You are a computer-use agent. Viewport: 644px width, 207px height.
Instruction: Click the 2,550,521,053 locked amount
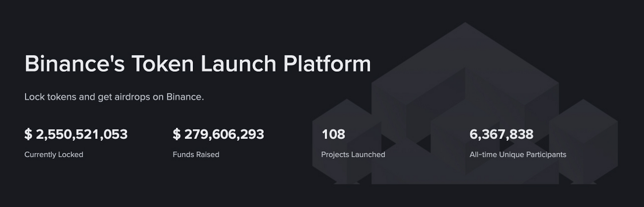tap(82, 134)
